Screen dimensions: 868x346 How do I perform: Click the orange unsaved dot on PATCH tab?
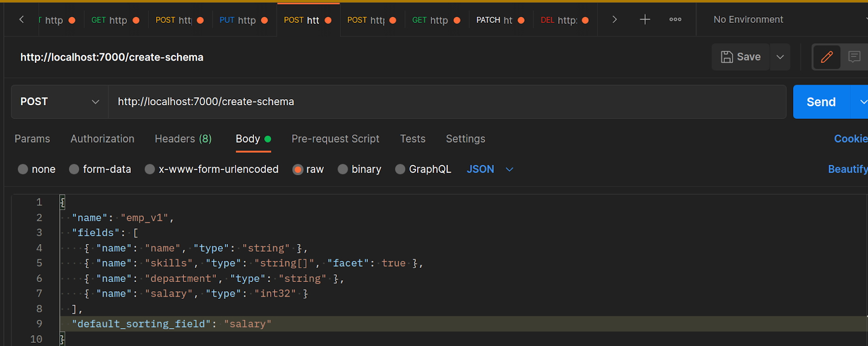[521, 20]
